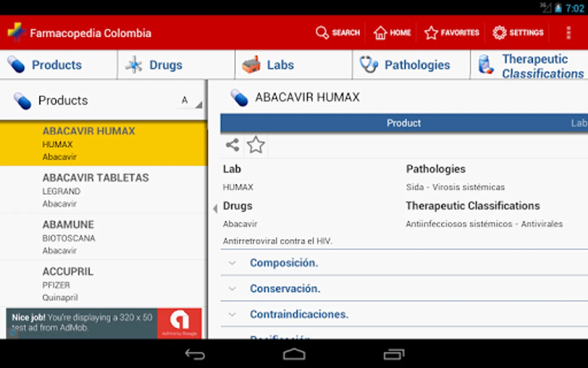Viewport: 588px width, 368px height.
Task: Open Search from the top bar
Action: click(338, 33)
